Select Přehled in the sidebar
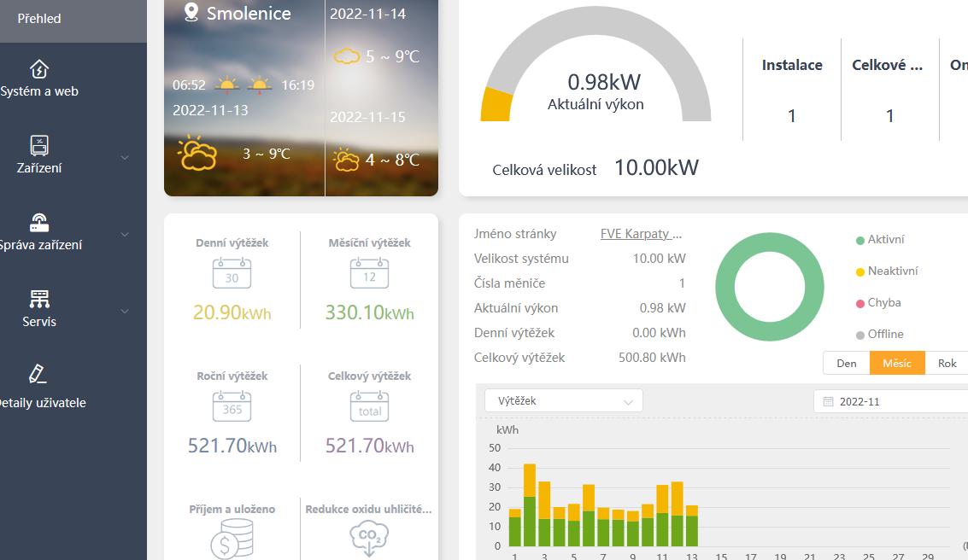 click(39, 18)
